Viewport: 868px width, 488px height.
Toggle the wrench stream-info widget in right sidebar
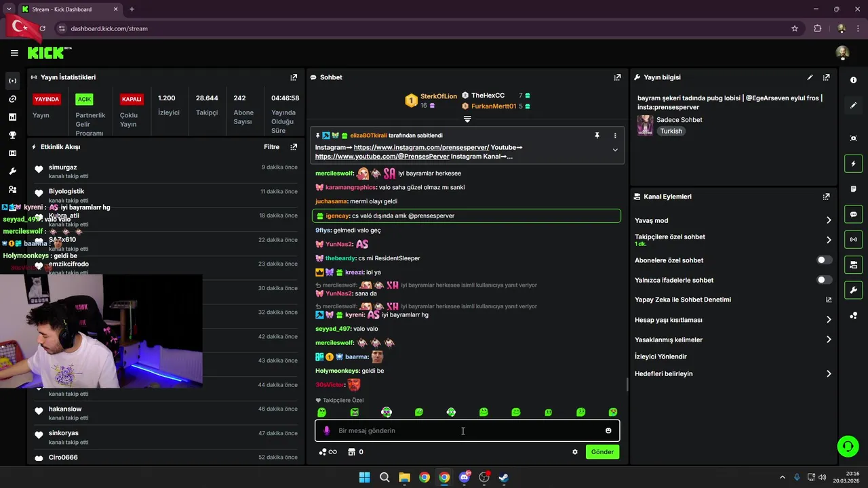853,290
